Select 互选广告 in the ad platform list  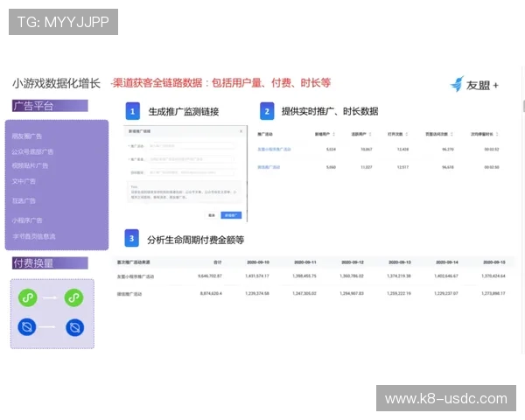pos(24,200)
